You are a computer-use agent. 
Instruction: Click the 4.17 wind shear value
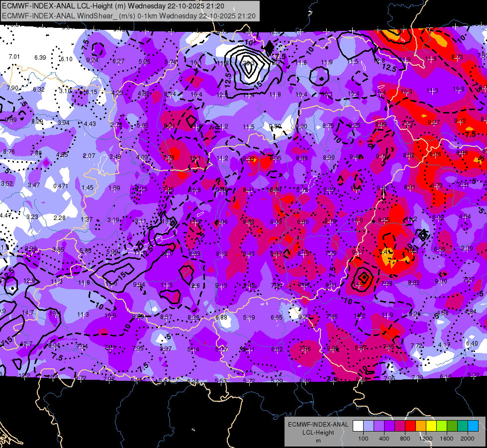tap(444, 344)
